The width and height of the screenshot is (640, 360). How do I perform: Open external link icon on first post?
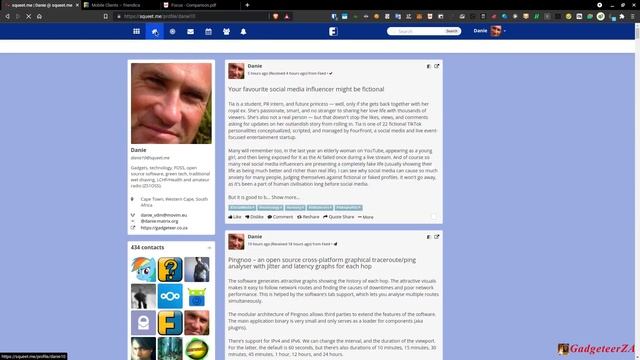436,66
